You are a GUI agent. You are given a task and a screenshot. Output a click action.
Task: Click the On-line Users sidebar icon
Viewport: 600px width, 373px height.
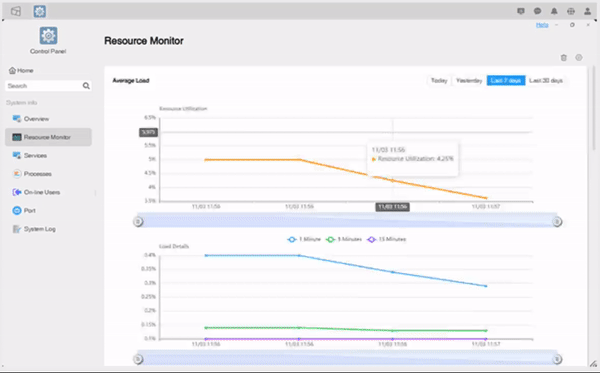[x=16, y=192]
